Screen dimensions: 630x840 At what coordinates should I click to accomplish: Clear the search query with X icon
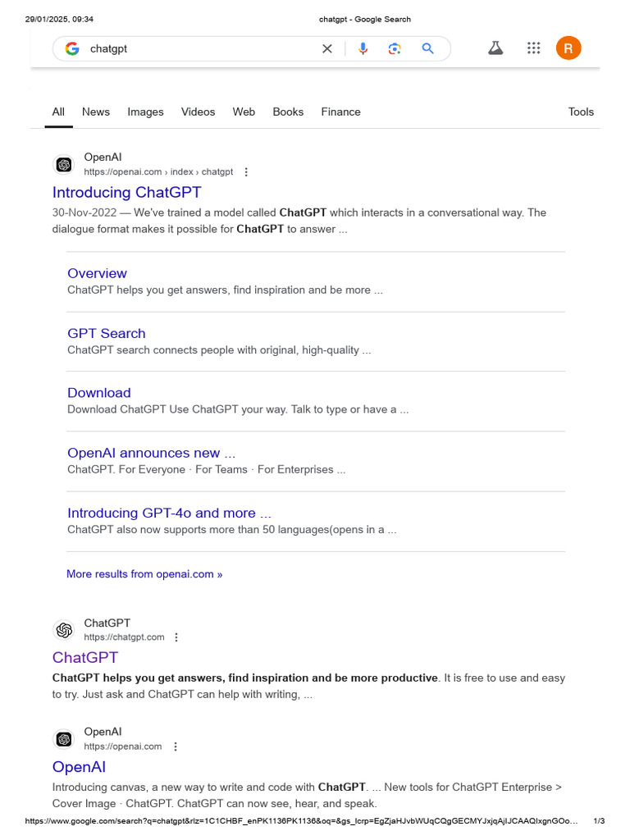click(327, 48)
